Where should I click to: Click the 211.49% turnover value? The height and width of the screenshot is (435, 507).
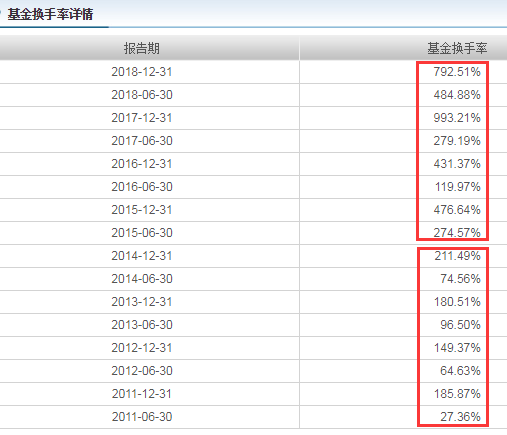click(x=457, y=256)
